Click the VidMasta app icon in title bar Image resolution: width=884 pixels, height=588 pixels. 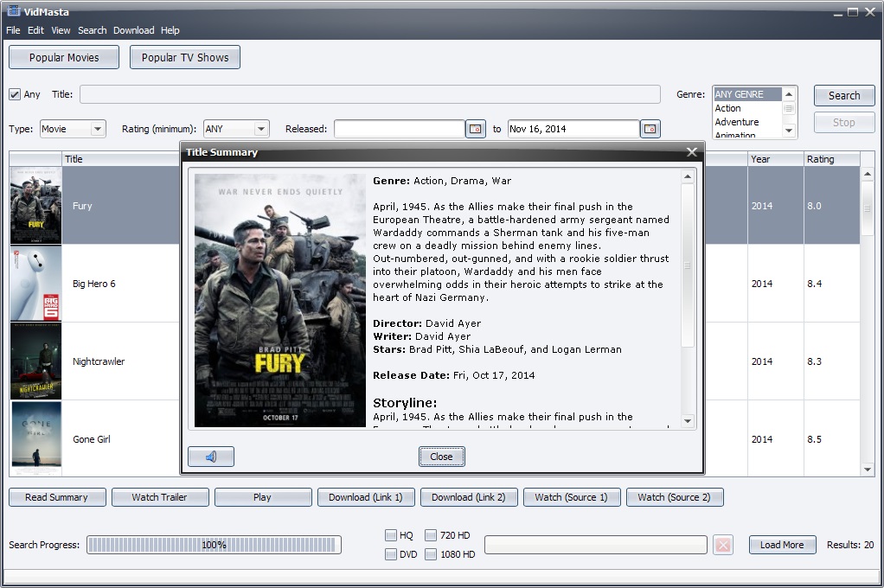(x=14, y=10)
